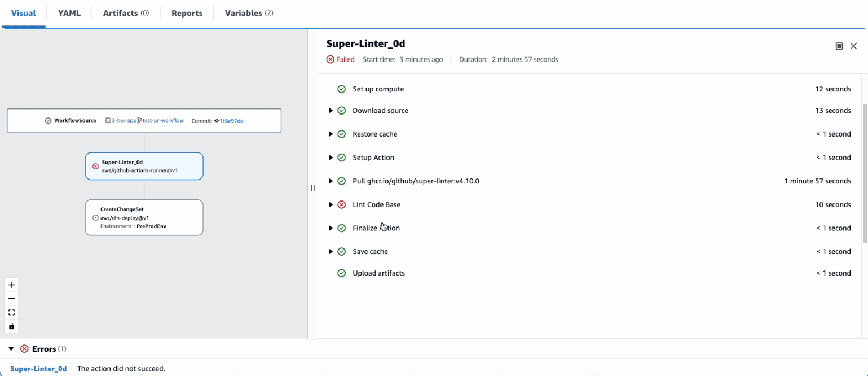Click the Set up compute success icon
The image size is (868, 376).
[341, 89]
